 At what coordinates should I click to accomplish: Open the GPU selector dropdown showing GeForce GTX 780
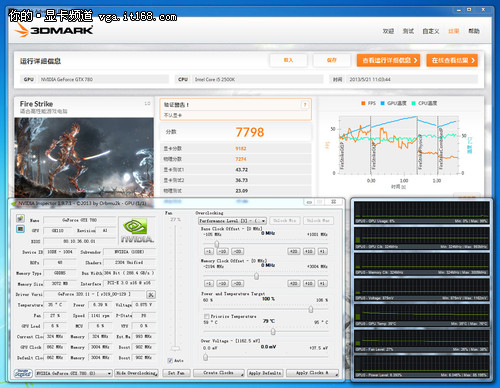(x=73, y=373)
